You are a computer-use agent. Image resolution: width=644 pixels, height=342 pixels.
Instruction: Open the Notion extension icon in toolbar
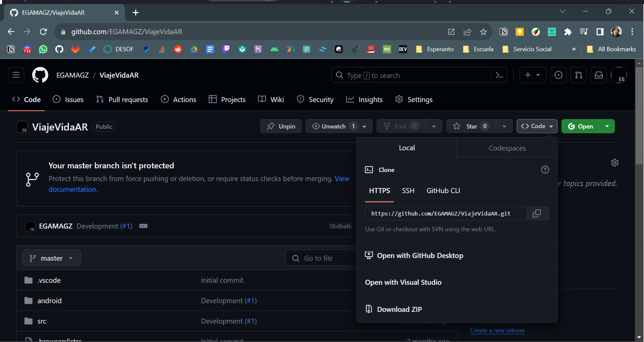[x=504, y=32]
